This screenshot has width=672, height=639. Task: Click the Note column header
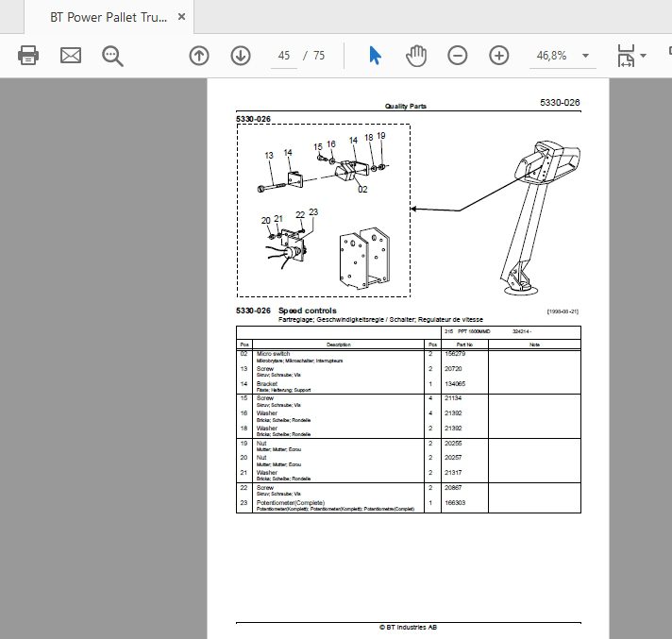[534, 345]
